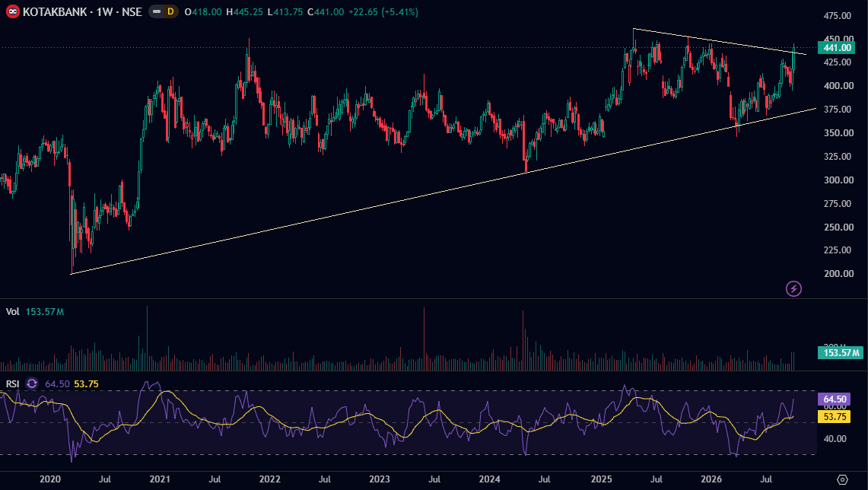The width and height of the screenshot is (868, 490).
Task: Open the purple lightning bolt quick-action icon
Action: 793,288
